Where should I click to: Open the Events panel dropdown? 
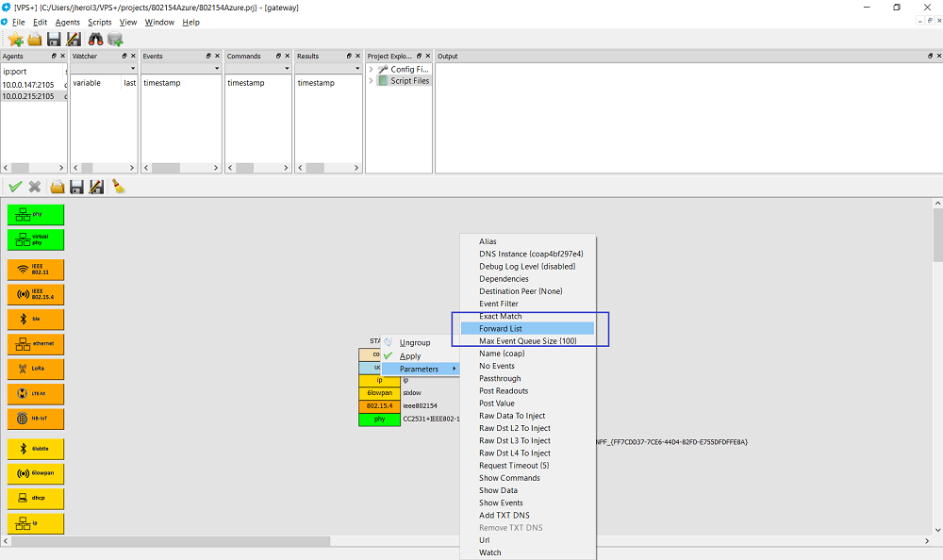(216, 69)
